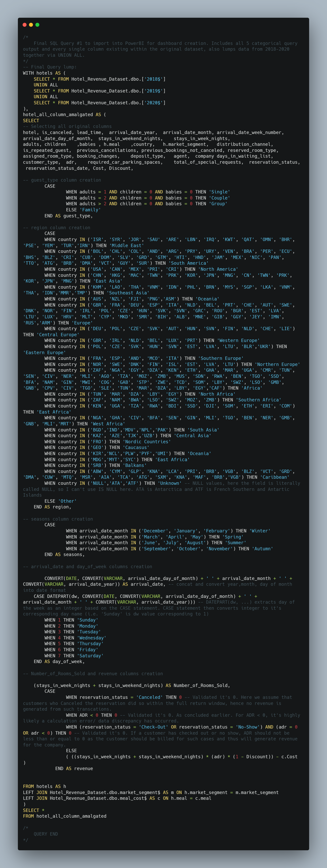
Task: Click the 'No-Show' string literal
Action: tap(248, 727)
